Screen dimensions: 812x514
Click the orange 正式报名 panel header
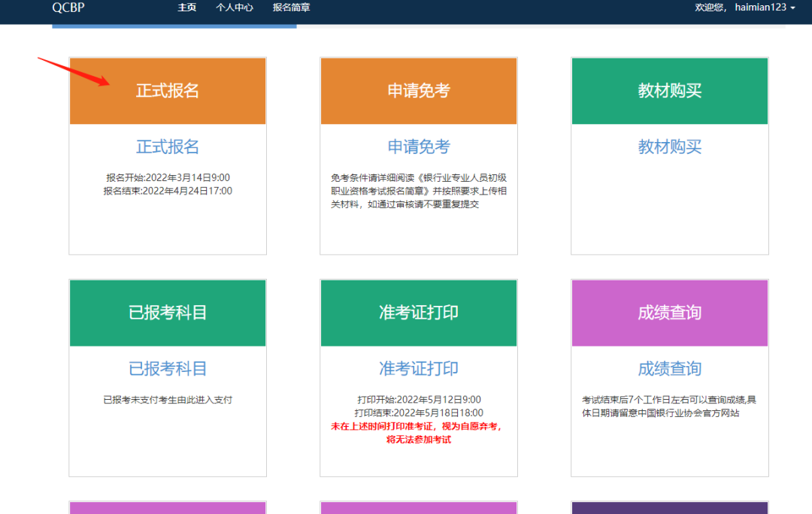[x=167, y=90]
